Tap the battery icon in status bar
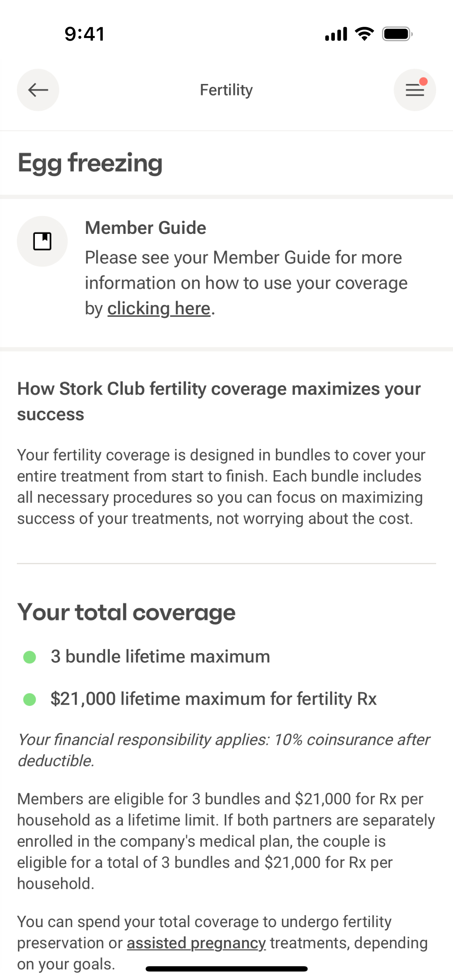Viewport: 453px width, 980px height. pos(397,34)
